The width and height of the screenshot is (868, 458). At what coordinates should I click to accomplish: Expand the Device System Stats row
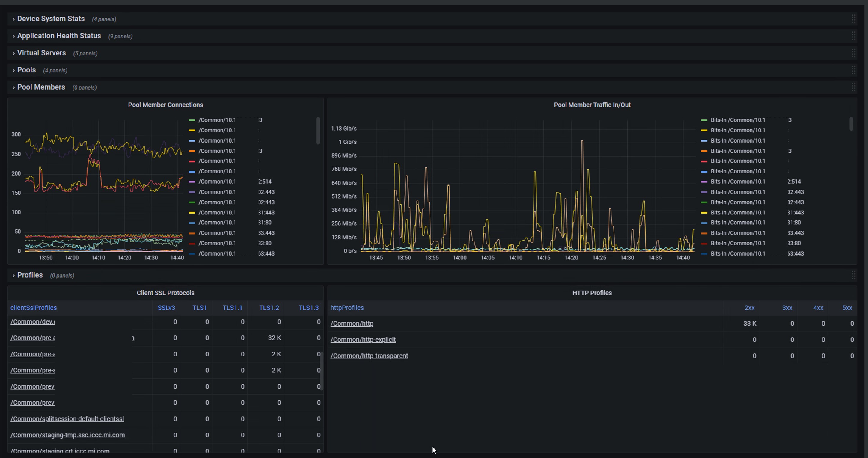13,19
